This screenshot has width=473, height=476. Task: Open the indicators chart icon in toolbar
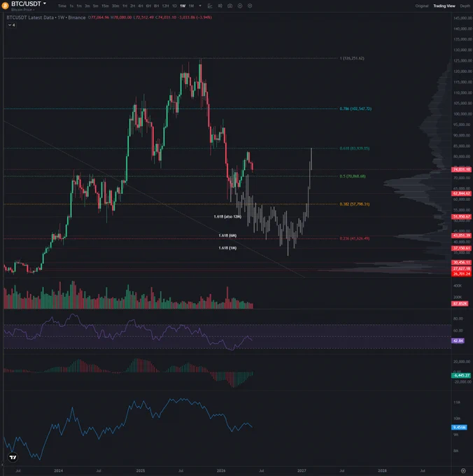210,6
